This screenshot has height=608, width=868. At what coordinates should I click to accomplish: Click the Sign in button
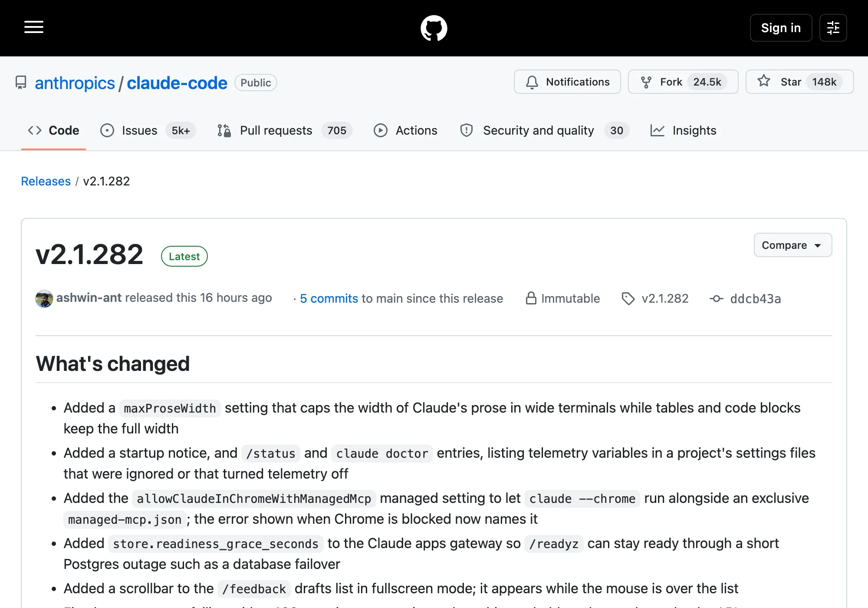coord(781,28)
